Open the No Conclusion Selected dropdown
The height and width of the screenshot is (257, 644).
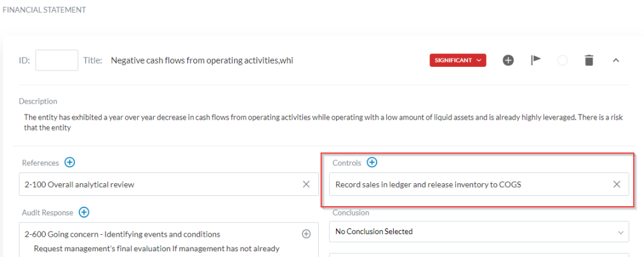(x=480, y=232)
